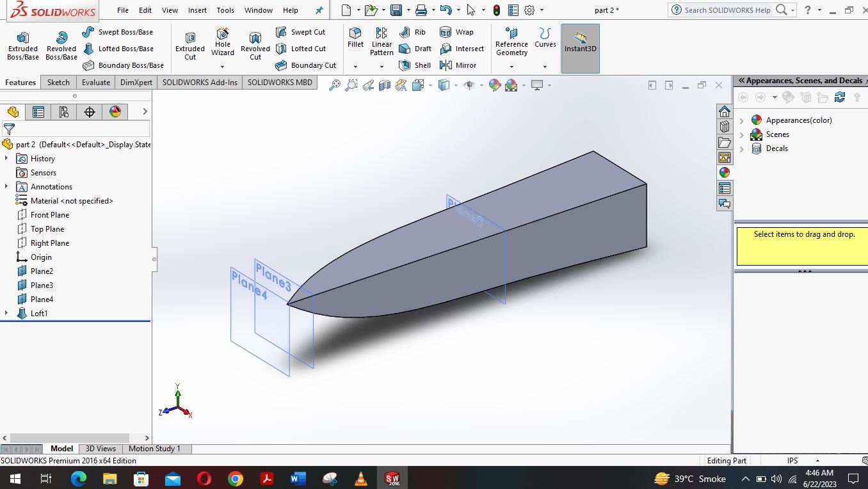
Task: Click the Section View icon
Action: point(385,85)
